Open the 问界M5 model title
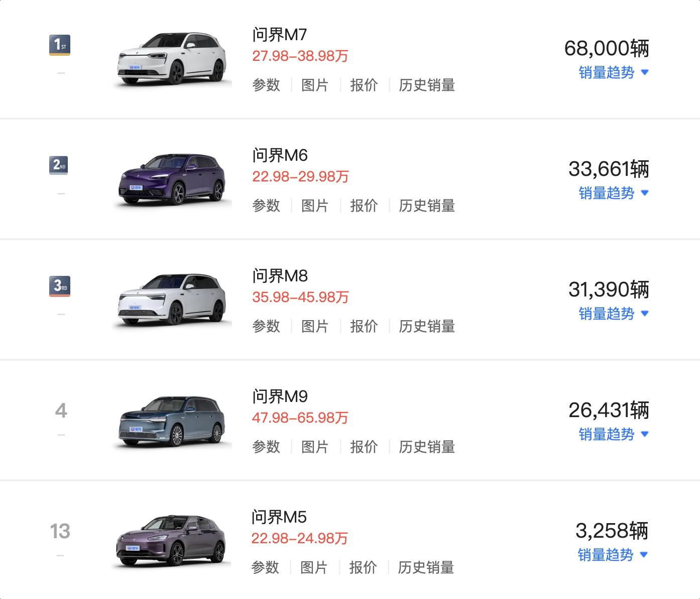 click(x=279, y=517)
